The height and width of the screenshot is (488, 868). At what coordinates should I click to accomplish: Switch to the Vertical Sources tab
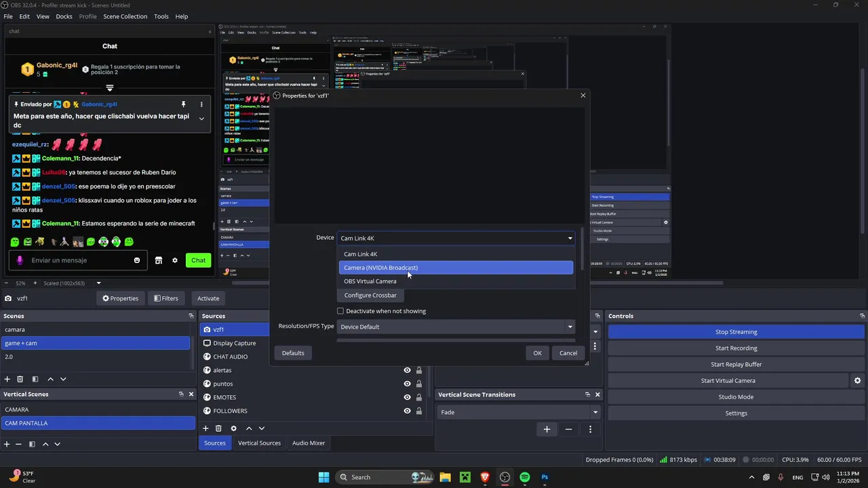tap(259, 443)
